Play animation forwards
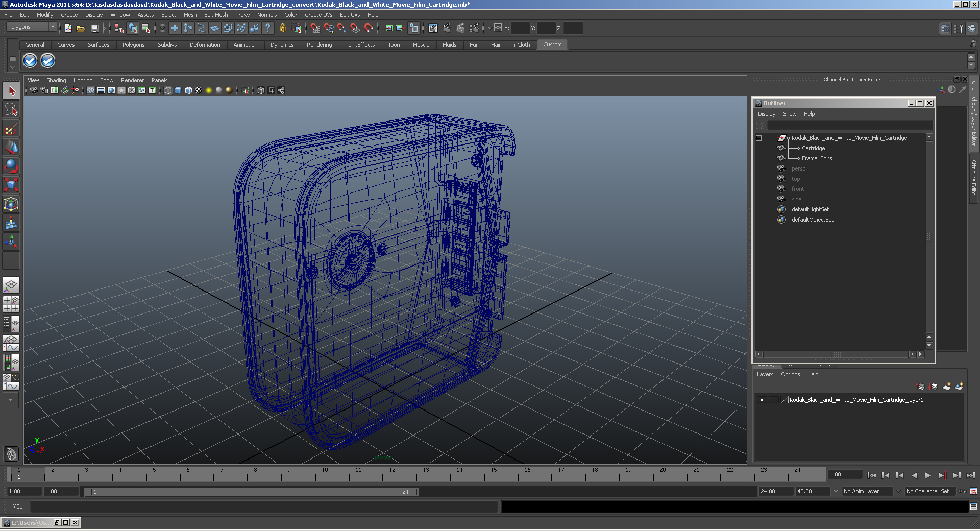980x531 pixels. coord(928,475)
